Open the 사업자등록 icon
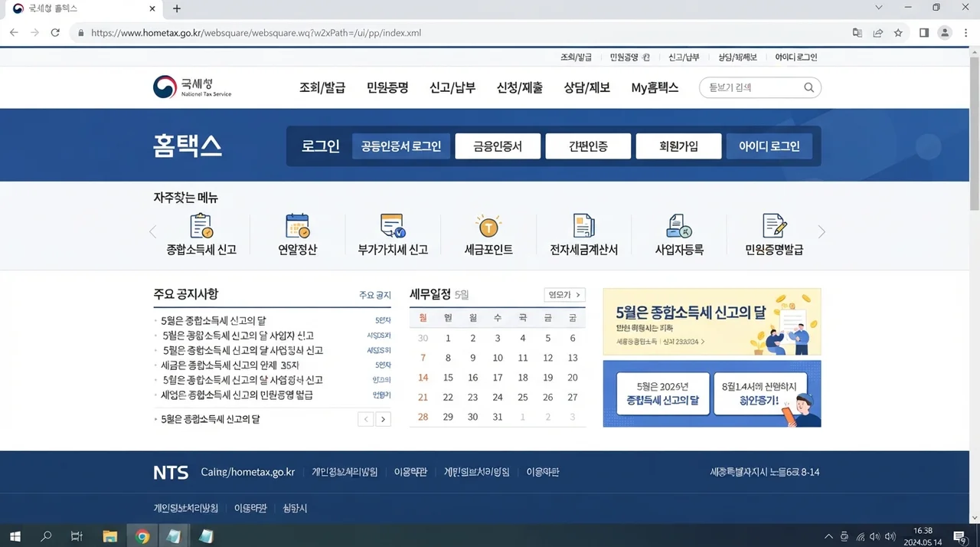Viewport: 980px width, 547px height. point(679,226)
